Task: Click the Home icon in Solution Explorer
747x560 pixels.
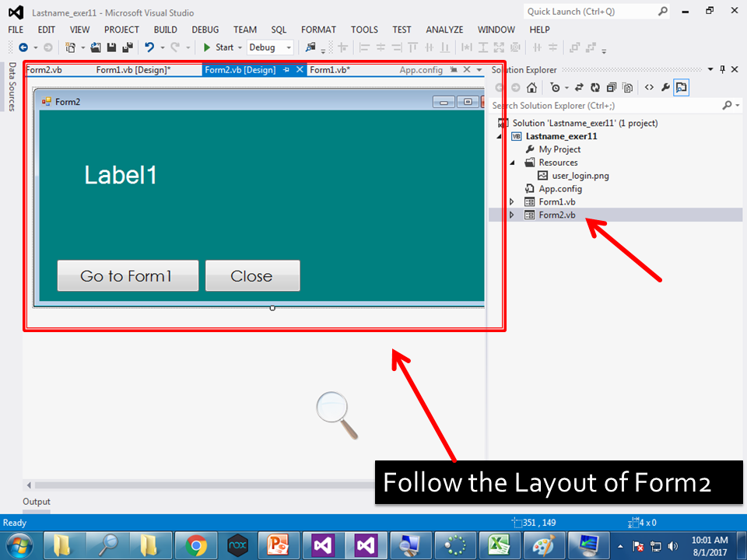Action: coord(531,87)
